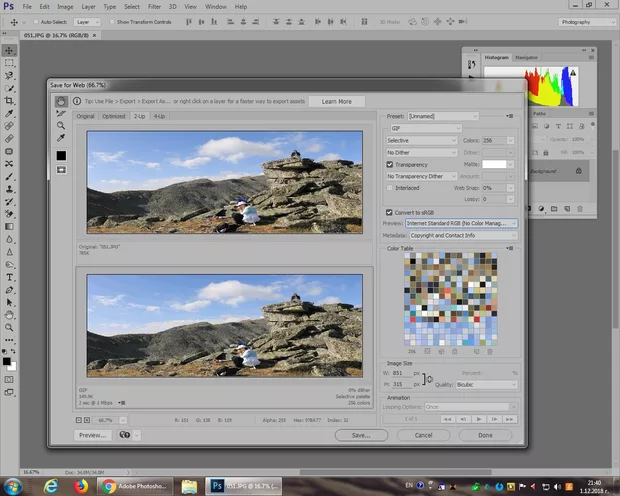Screen dimensions: 620x496
Task: Disable Convert to sRGB checkbox
Action: click(x=390, y=212)
